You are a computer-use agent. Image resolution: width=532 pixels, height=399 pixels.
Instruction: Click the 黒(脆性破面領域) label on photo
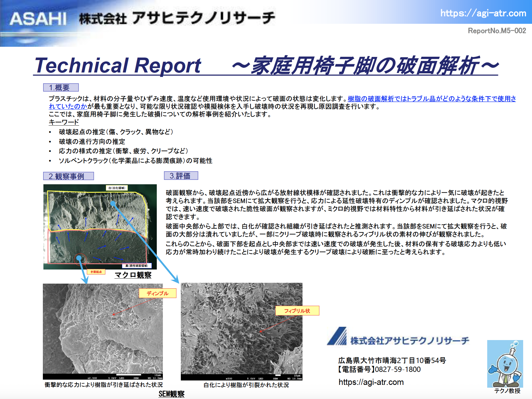tap(137, 266)
